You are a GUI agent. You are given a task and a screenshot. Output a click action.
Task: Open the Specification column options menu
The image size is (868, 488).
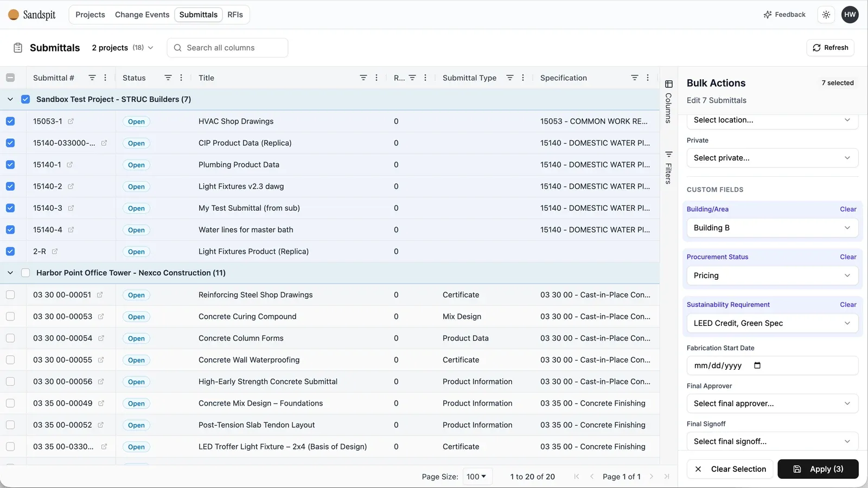tap(648, 78)
